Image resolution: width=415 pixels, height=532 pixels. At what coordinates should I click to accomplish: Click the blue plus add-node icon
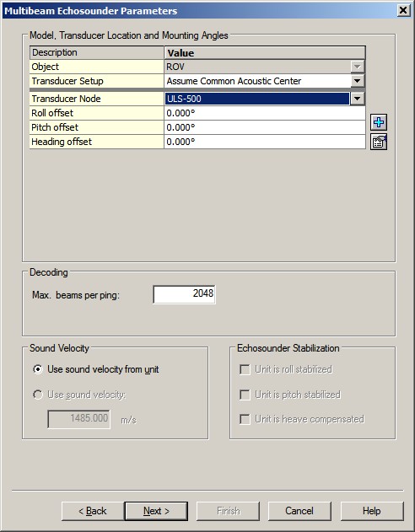pyautogui.click(x=379, y=122)
